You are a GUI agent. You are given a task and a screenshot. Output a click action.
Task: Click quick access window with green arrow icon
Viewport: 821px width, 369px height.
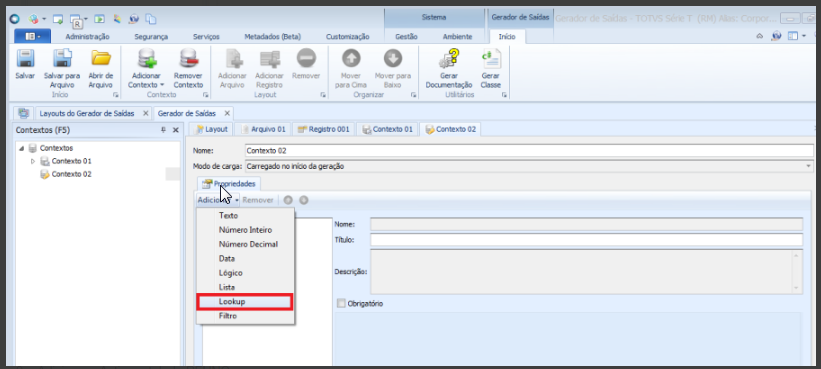pos(58,19)
